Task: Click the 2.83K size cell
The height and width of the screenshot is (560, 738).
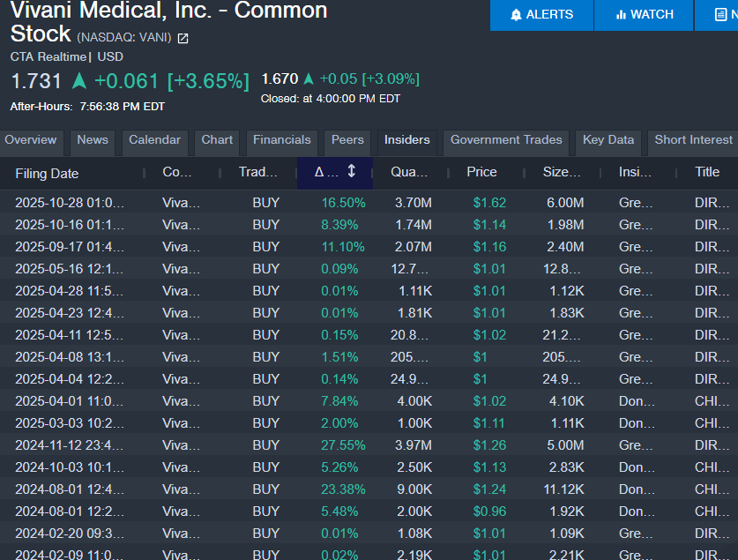Action: coord(567,467)
